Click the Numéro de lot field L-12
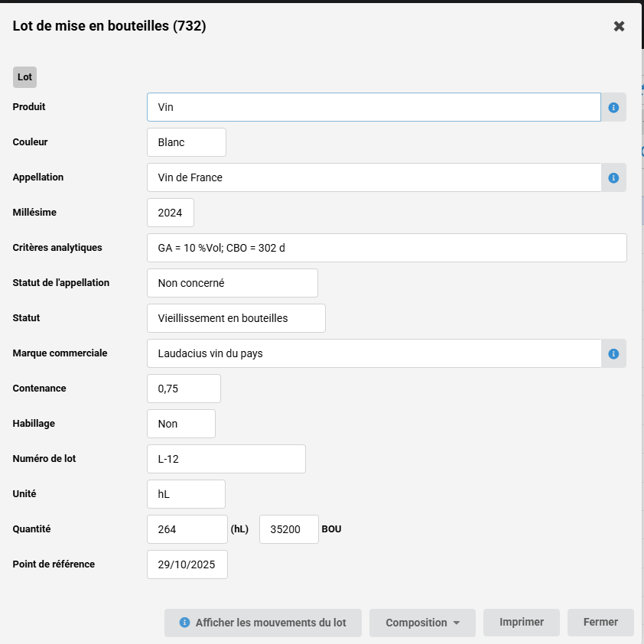Screen dimensions: 644x644 pyautogui.click(x=226, y=459)
